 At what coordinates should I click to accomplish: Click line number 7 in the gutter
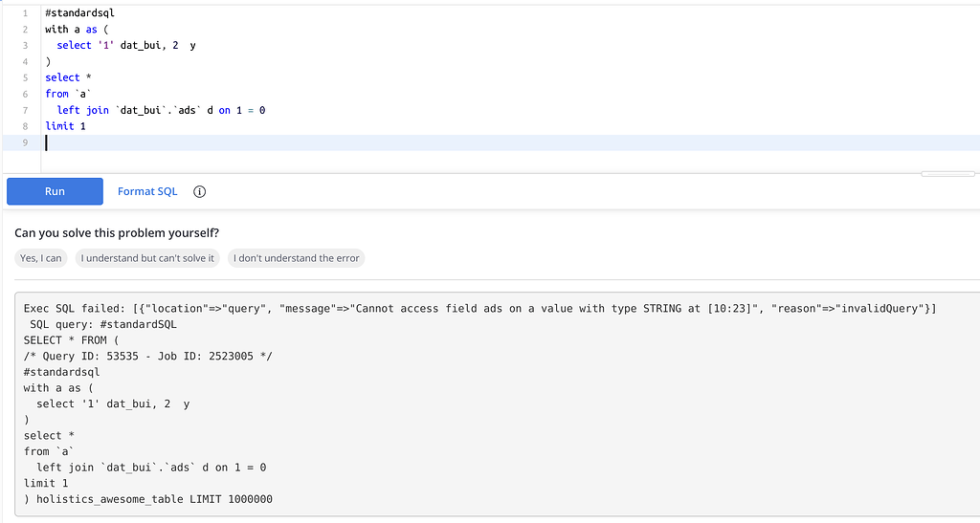tap(25, 111)
